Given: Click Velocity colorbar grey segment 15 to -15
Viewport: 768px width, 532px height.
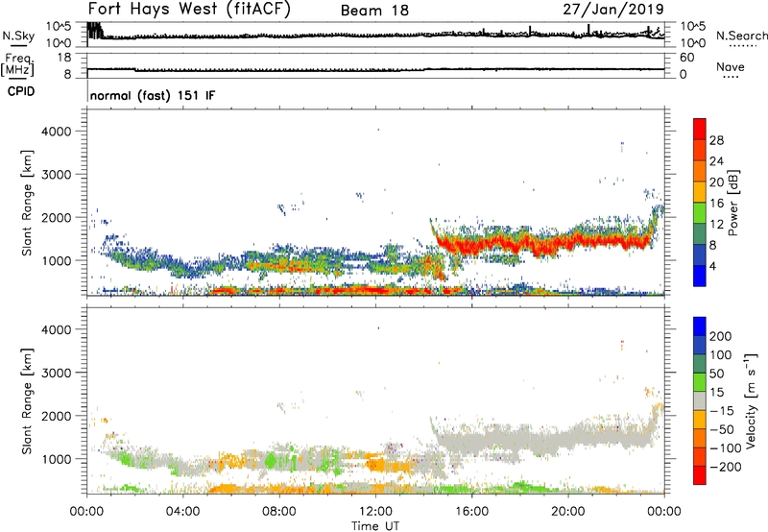Looking at the screenshot, I should (x=700, y=400).
